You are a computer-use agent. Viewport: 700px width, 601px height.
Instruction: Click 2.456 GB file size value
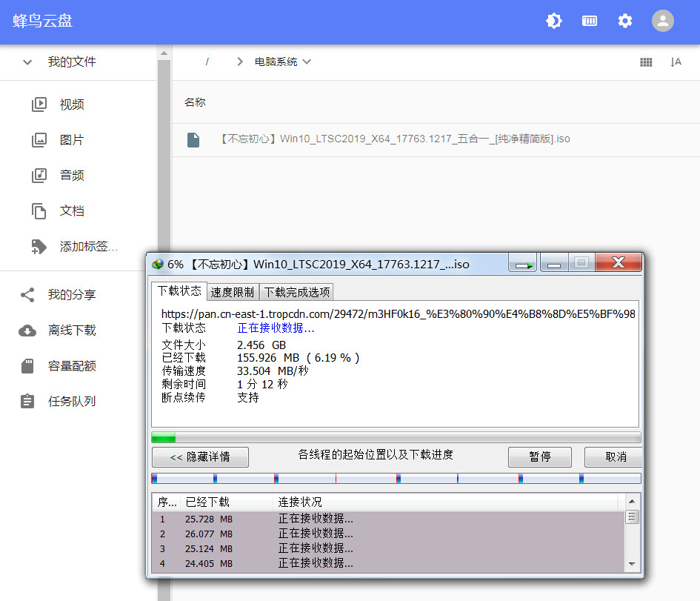261,345
